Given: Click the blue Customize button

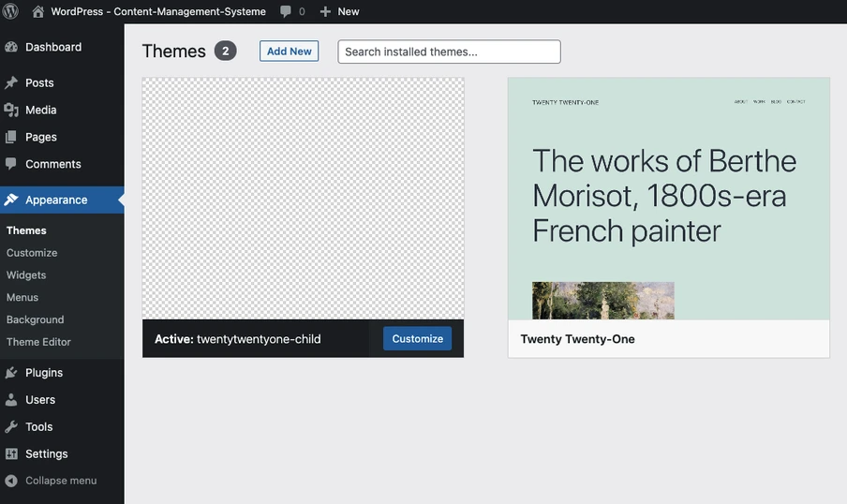Looking at the screenshot, I should point(418,339).
